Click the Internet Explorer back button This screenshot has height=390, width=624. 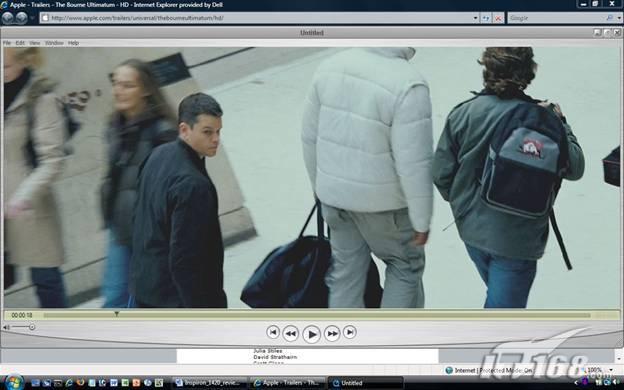(x=8, y=18)
